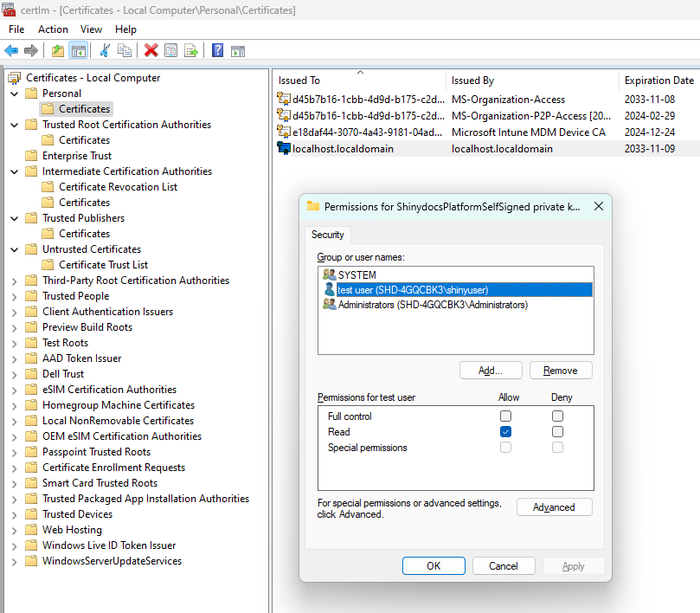Open the View menu
The width and height of the screenshot is (700, 613).
(x=91, y=29)
